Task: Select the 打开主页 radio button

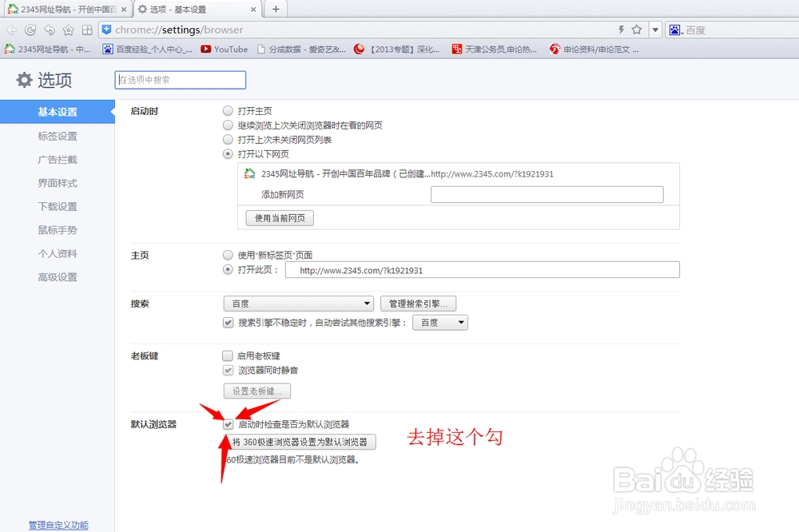Action: click(x=228, y=110)
